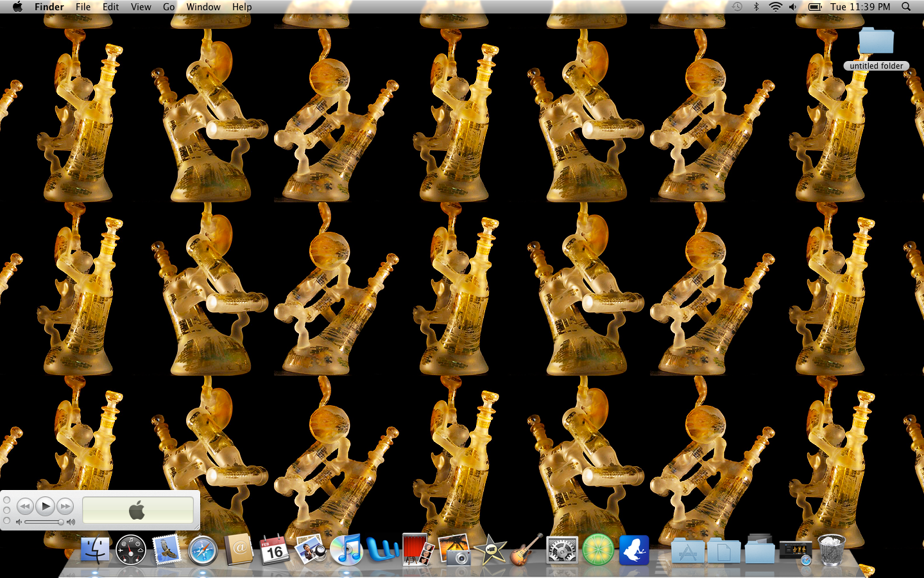Image resolution: width=924 pixels, height=578 pixels.
Task: Open the Help menu
Action: click(x=242, y=6)
